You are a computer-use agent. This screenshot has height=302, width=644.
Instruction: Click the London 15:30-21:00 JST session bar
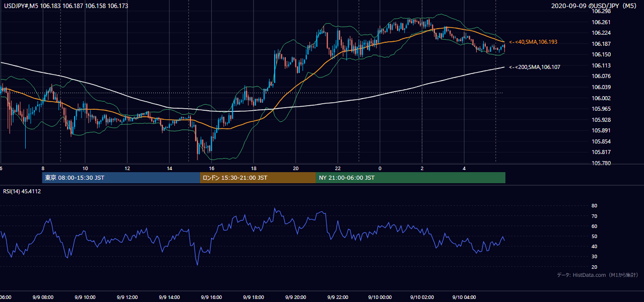point(258,178)
